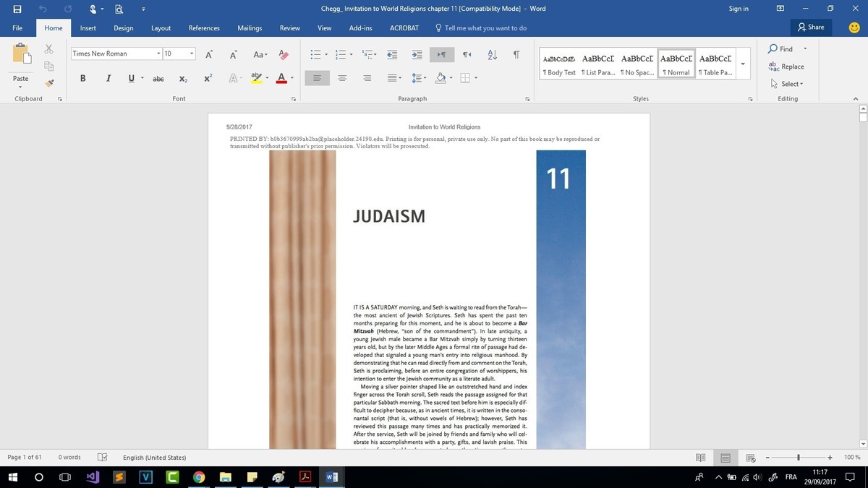Click the Share button
Viewport: 868px width, 488px height.
coord(811,27)
